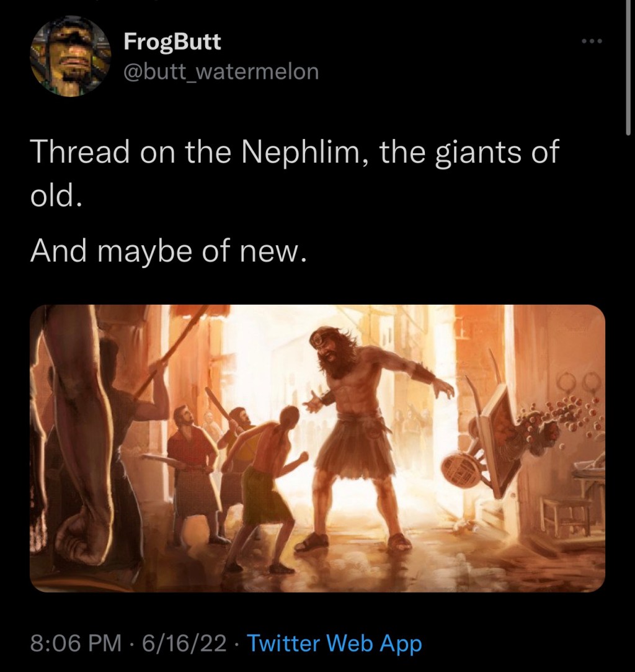The width and height of the screenshot is (635, 672).
Task: Click the FrogButt display name
Action: 172,42
